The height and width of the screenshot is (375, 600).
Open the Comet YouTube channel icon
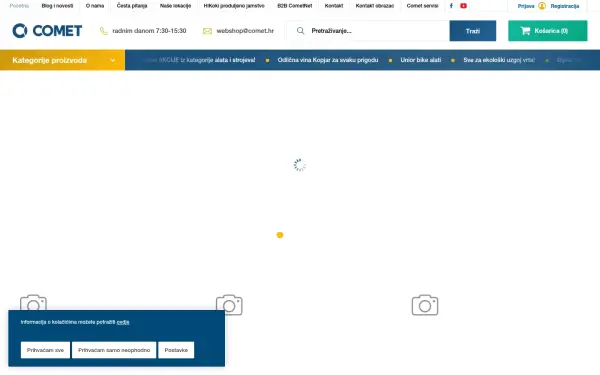pos(463,6)
